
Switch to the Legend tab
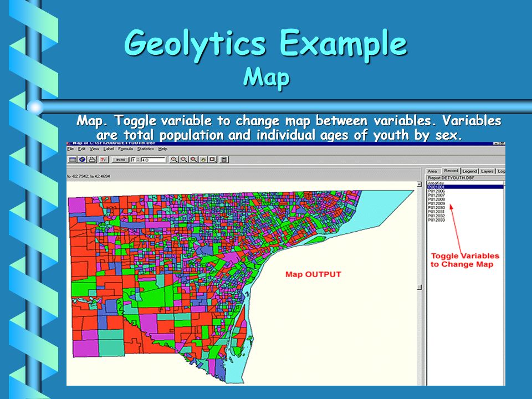(x=470, y=171)
